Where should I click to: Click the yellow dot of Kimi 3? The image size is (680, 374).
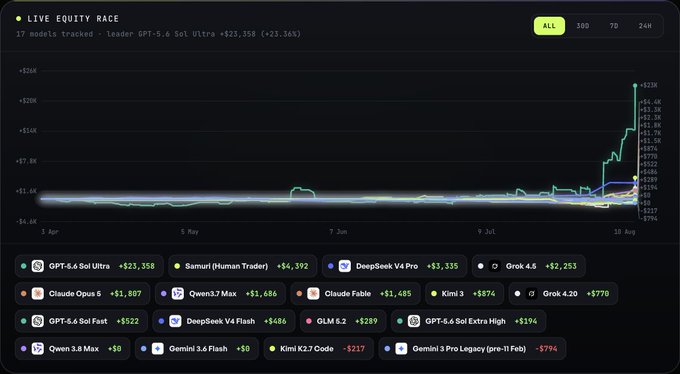point(434,293)
